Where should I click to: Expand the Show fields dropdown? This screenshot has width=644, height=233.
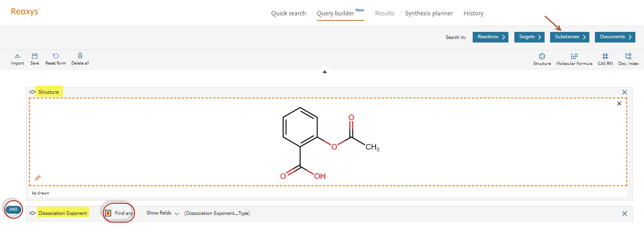coord(163,213)
